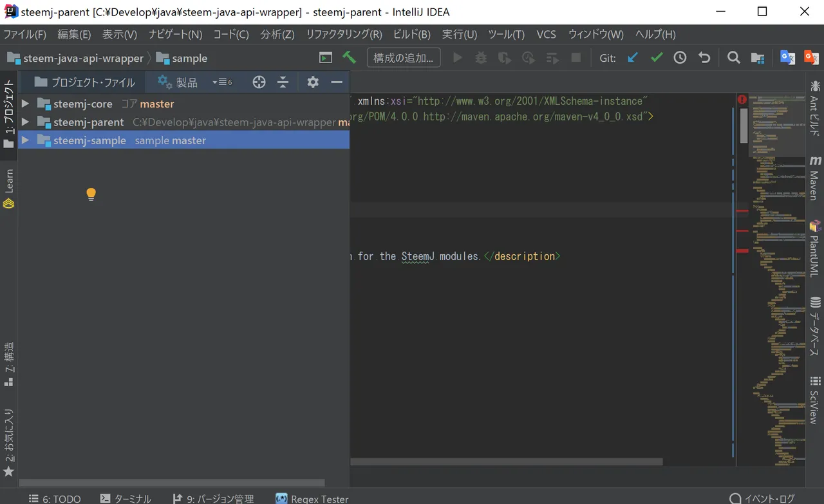This screenshot has width=824, height=504.
Task: Toggle the Learn tool window
Action: (x=8, y=188)
